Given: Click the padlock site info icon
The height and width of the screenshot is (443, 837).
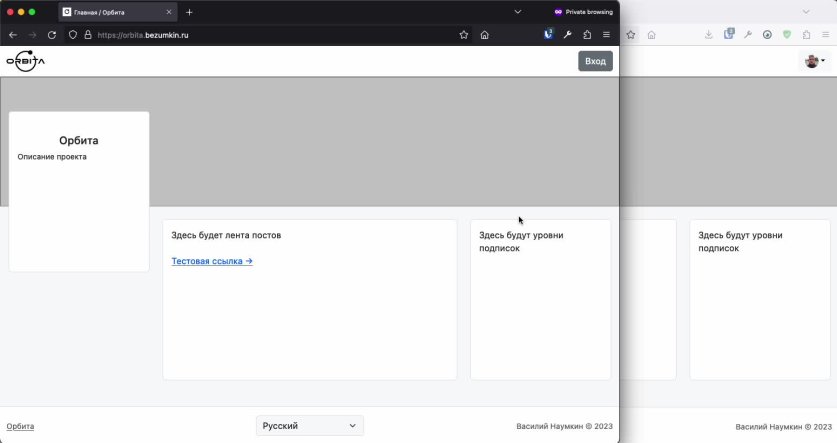Looking at the screenshot, I should (x=88, y=35).
